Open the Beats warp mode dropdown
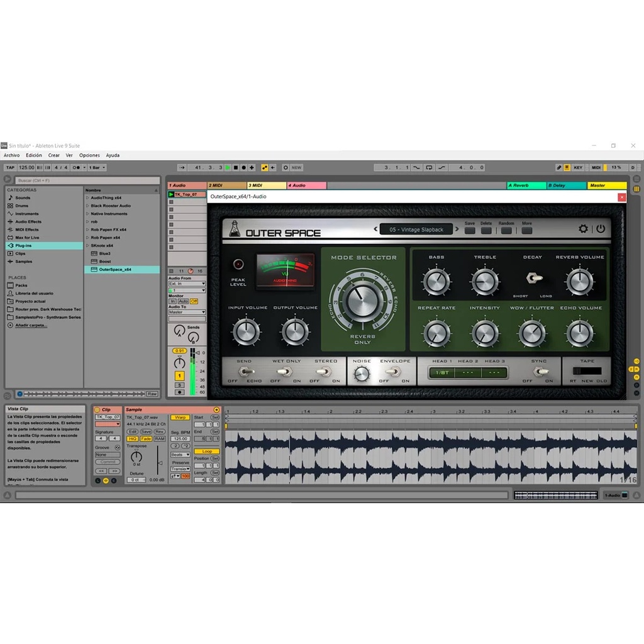Screen dimensions: 644x644 click(x=180, y=455)
